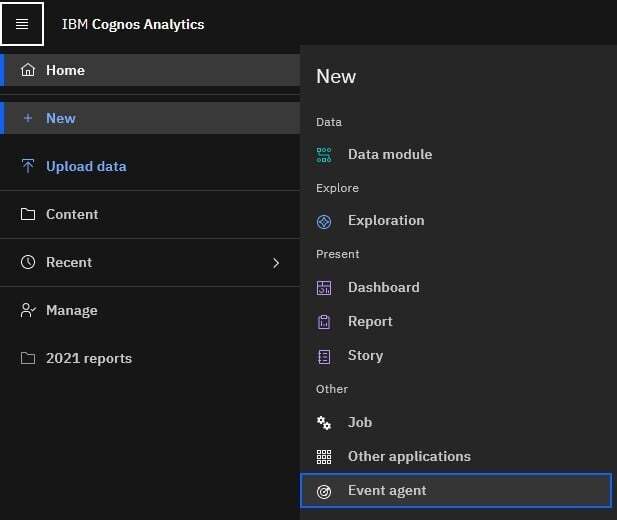Select the Event agent option
Viewport: 617px width, 520px height.
456,490
